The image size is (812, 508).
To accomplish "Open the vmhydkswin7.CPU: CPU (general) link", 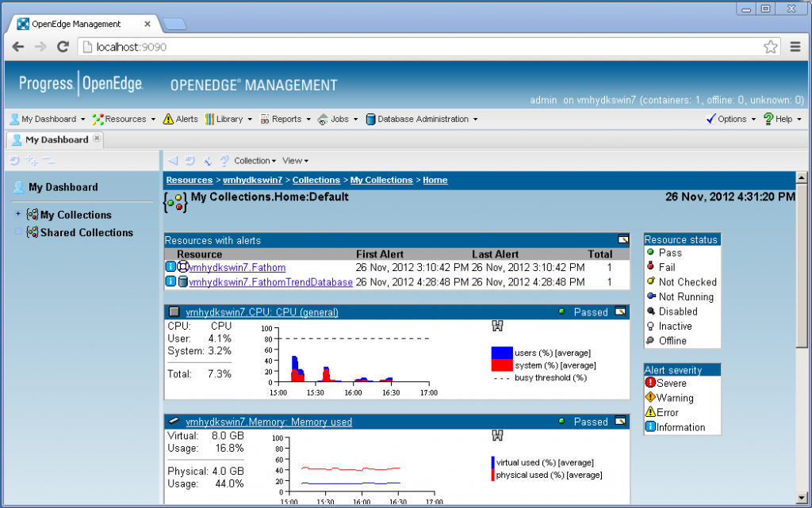I will click(262, 312).
